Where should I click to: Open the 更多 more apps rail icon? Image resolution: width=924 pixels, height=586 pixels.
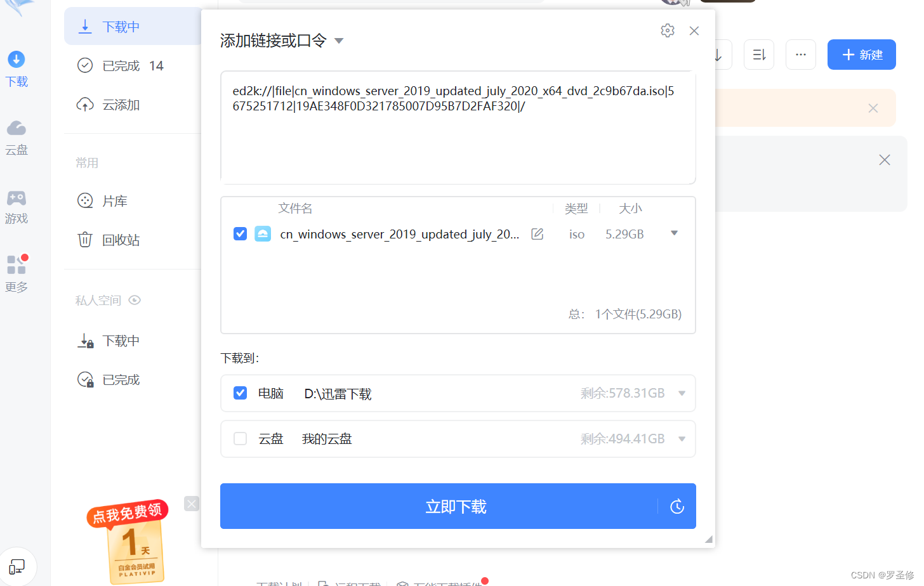pos(16,274)
